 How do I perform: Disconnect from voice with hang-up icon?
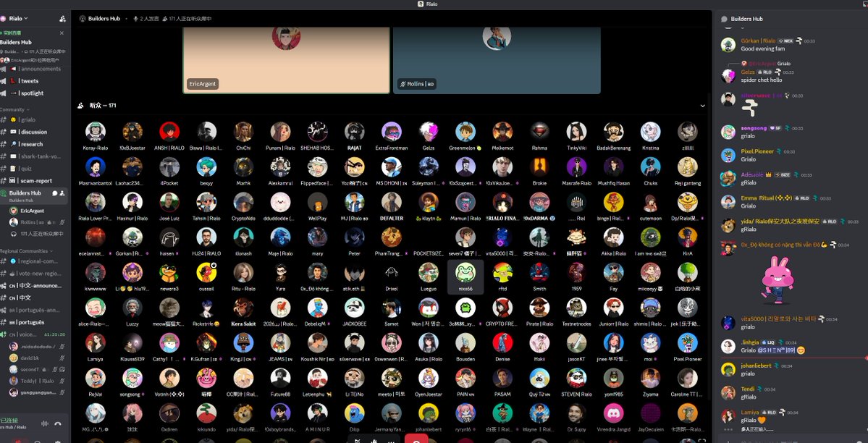(x=58, y=423)
